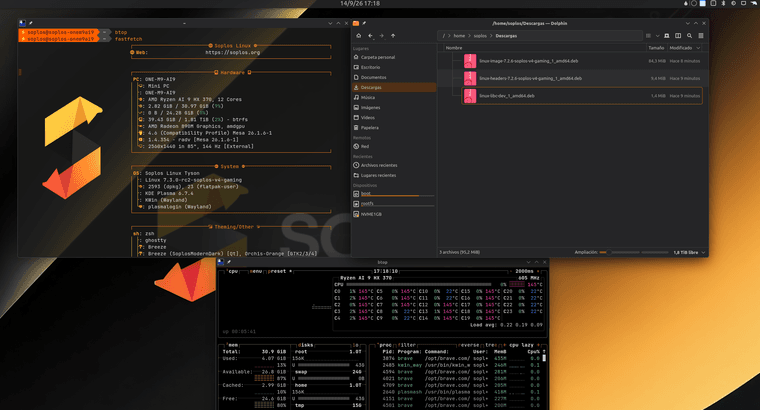Image resolution: width=760 pixels, height=410 pixels.
Task: Click the Dolphin toolbar icon left of split view
Action: [x=667, y=35]
